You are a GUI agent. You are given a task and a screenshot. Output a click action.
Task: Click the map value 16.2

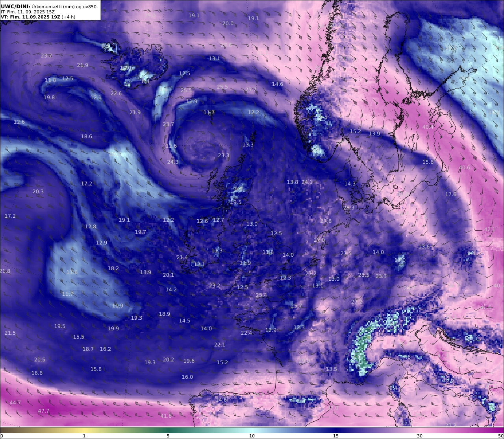106,349
